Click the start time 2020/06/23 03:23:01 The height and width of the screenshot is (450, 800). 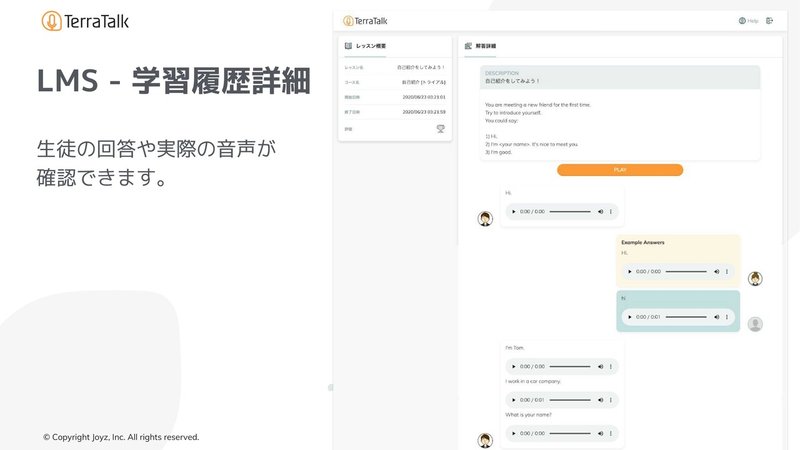click(x=424, y=97)
